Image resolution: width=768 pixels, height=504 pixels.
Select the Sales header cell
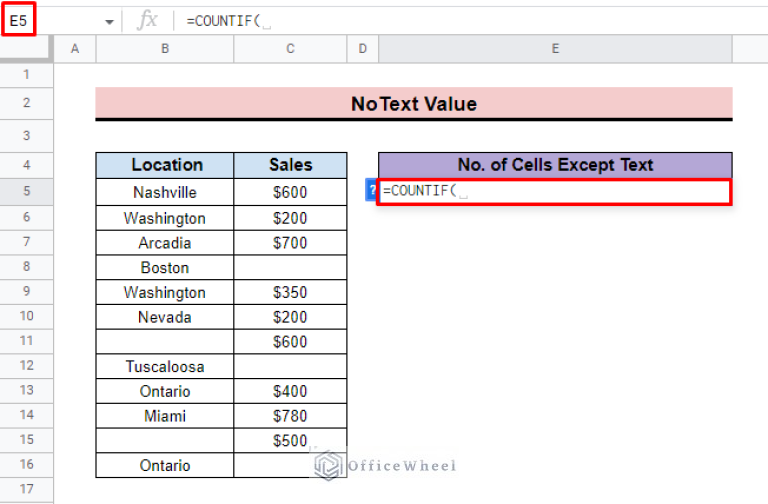click(290, 165)
